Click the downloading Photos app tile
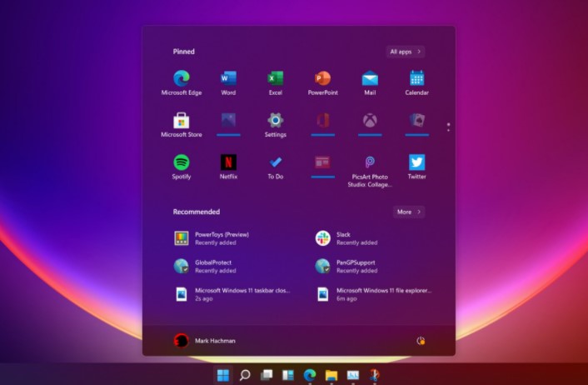 (228, 124)
